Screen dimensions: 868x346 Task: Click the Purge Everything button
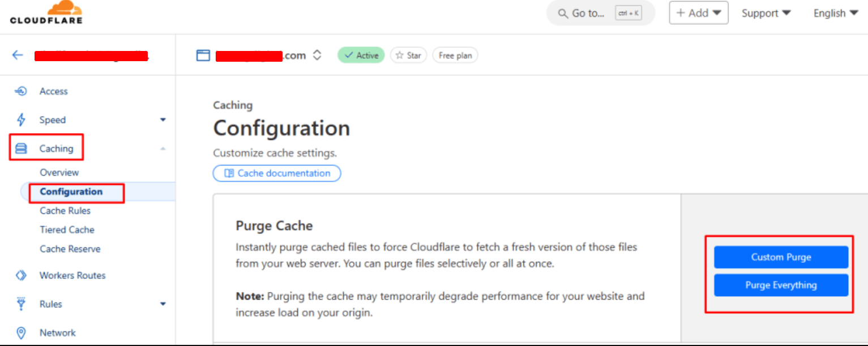click(x=781, y=285)
